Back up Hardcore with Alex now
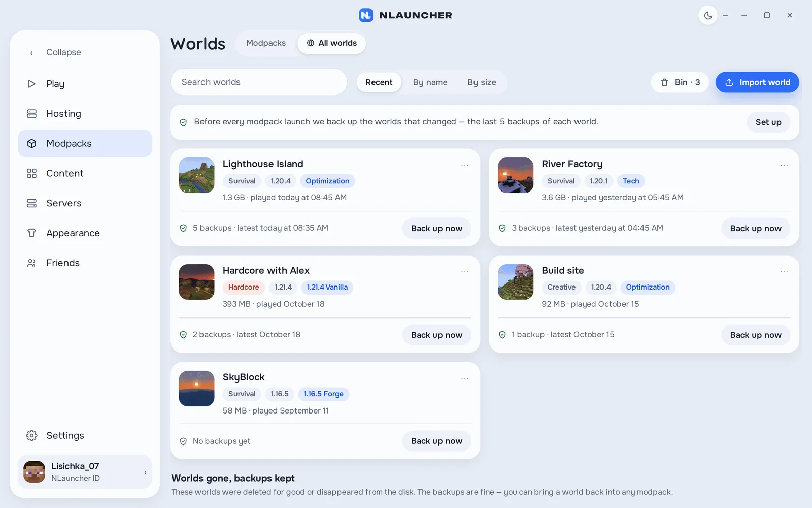 tap(436, 335)
